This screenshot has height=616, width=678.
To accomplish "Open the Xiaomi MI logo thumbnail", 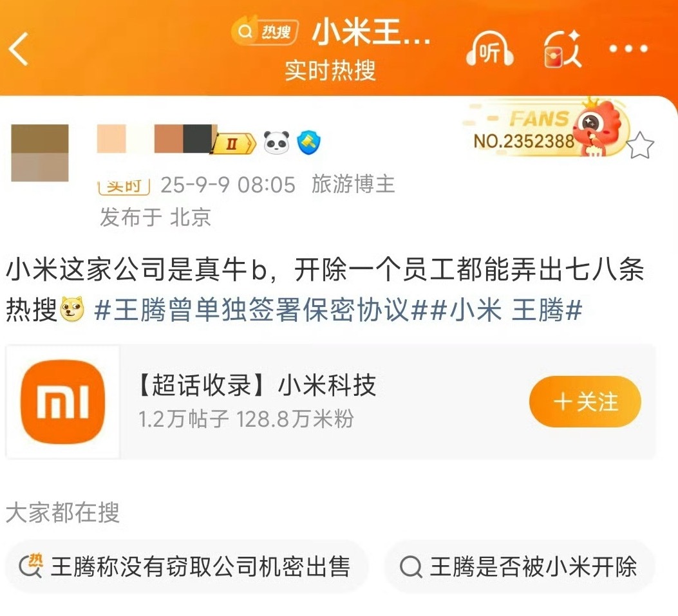I will coord(62,402).
